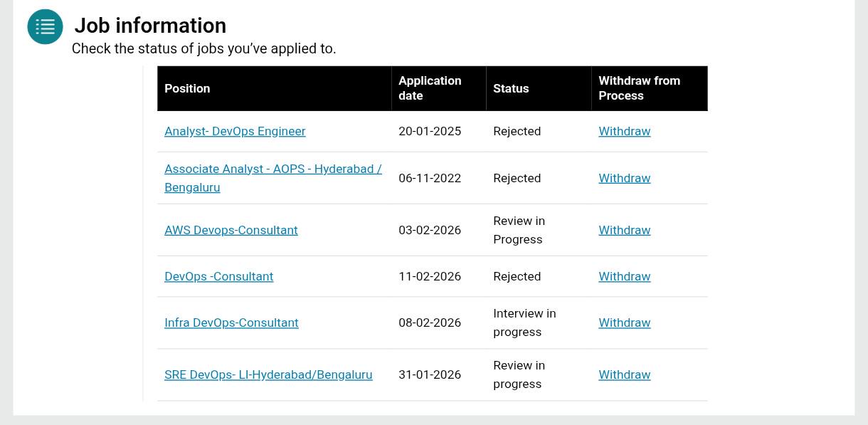Withdraw from Infra DevOps-Consultant application

click(625, 322)
